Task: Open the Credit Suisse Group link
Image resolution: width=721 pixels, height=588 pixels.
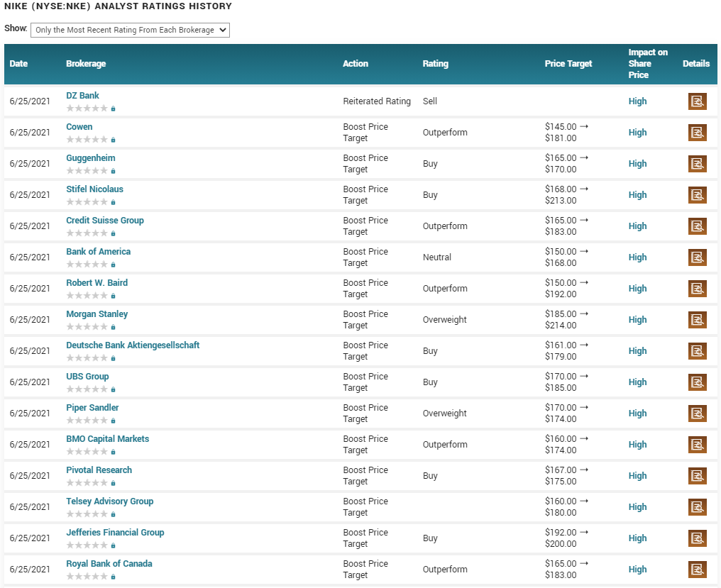Action: [x=105, y=221]
